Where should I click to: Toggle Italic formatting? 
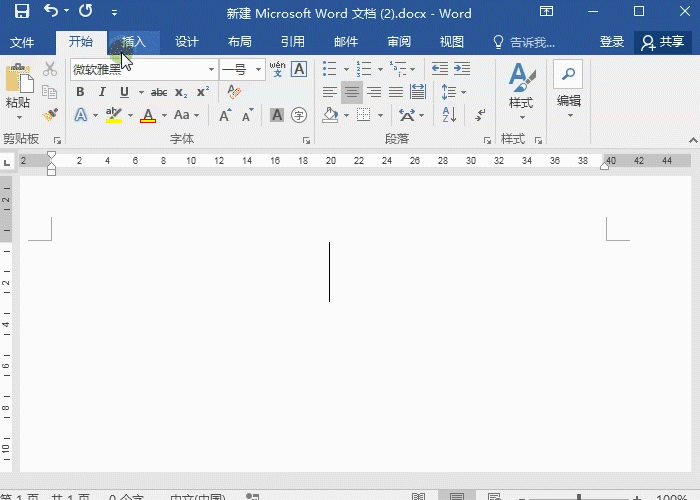click(102, 92)
